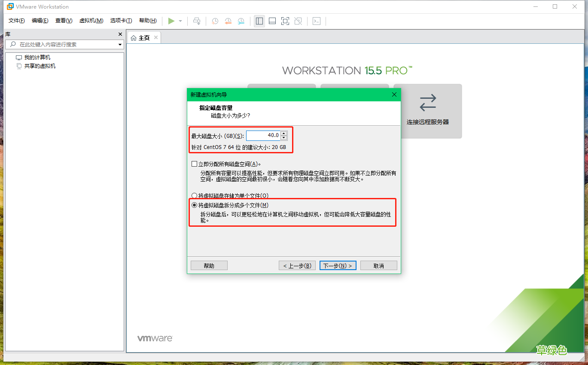Click the 下一步 button
The image size is (588, 365).
[338, 265]
